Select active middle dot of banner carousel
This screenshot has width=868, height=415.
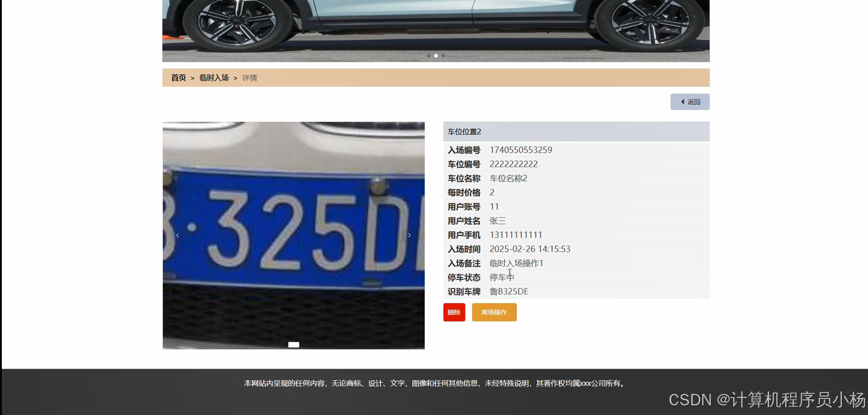click(436, 55)
